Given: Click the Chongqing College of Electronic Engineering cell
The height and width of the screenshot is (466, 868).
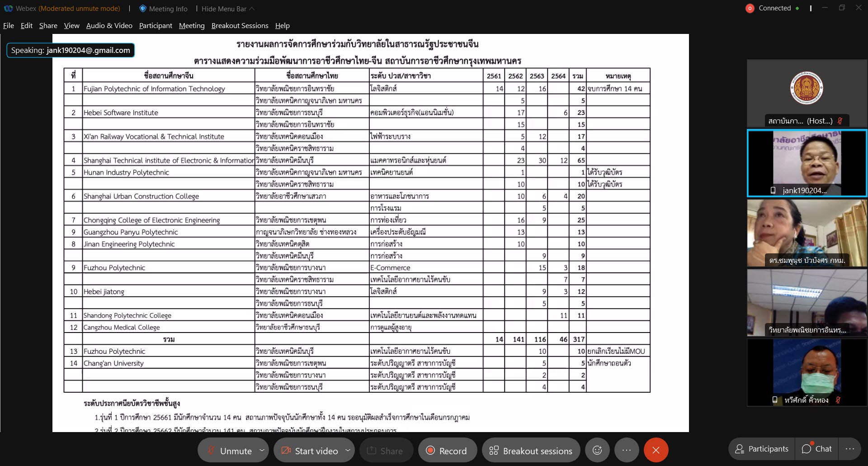Looking at the screenshot, I should pyautogui.click(x=169, y=220).
